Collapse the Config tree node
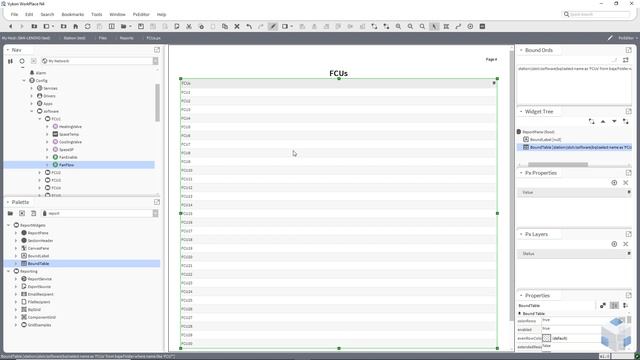This screenshot has height=360, width=640. [x=24, y=81]
